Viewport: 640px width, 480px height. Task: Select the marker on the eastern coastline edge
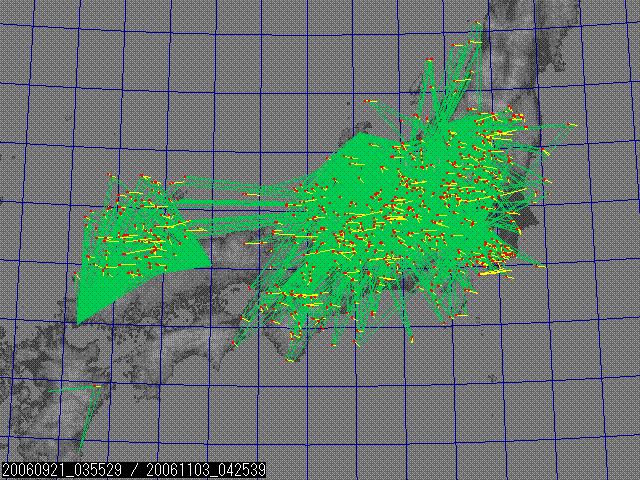540,265
